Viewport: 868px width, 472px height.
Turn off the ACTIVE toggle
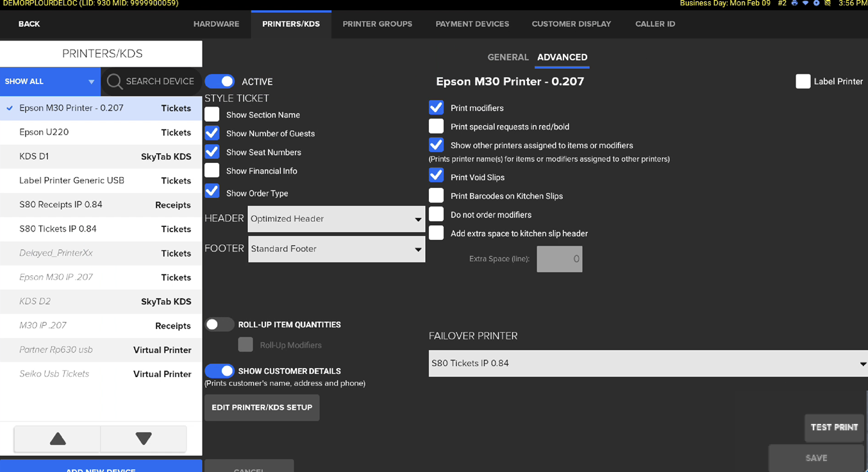pyautogui.click(x=220, y=81)
